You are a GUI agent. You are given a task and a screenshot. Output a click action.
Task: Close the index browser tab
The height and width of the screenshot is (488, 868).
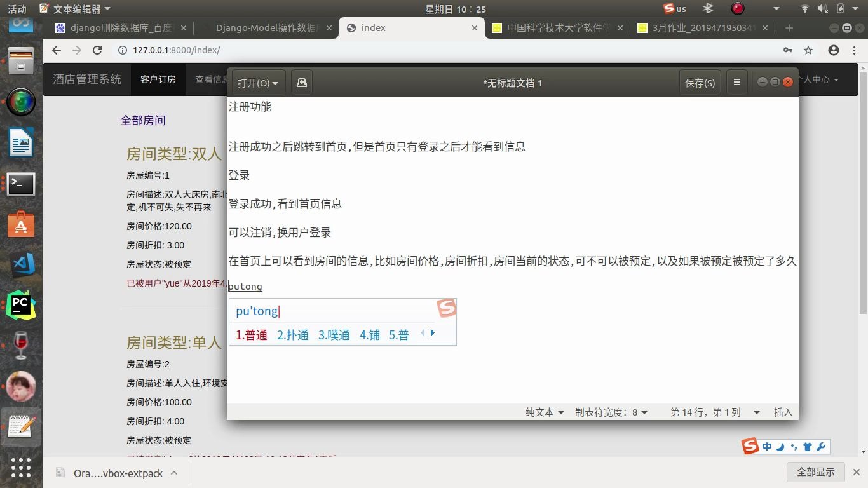tap(475, 28)
